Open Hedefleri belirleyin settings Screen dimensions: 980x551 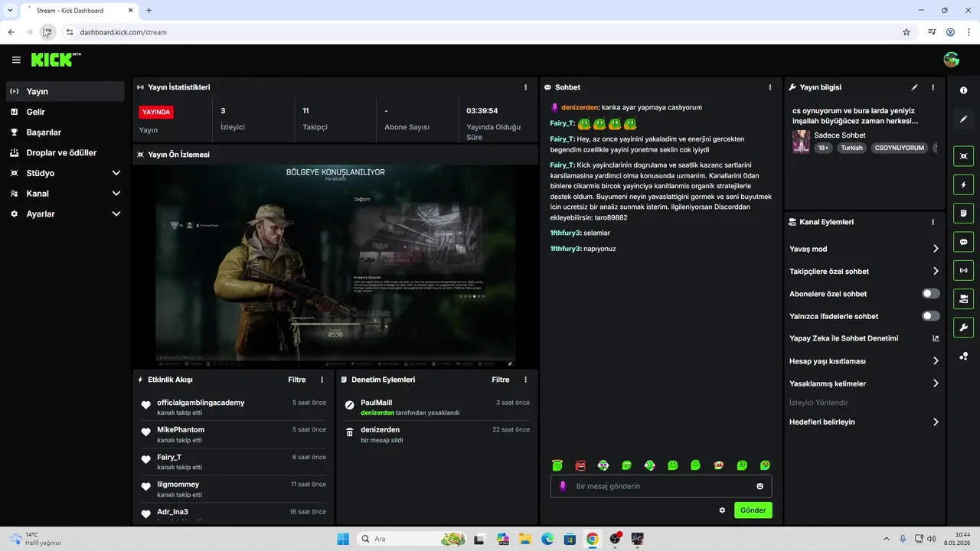point(864,422)
